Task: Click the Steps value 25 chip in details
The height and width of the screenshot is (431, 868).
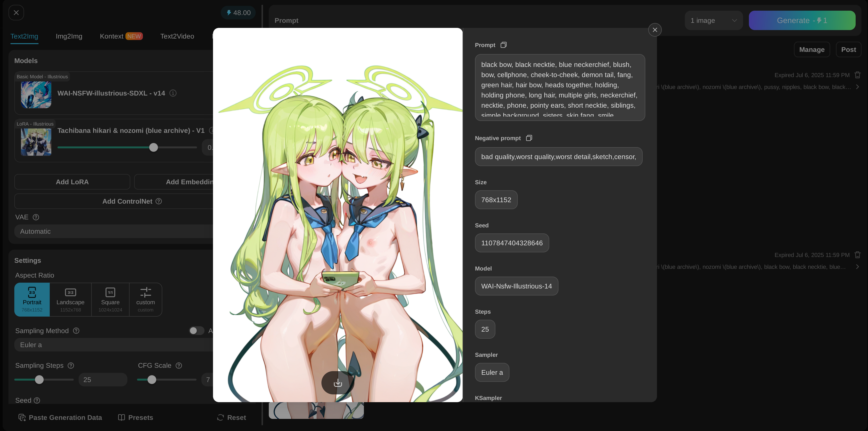Action: click(x=485, y=329)
